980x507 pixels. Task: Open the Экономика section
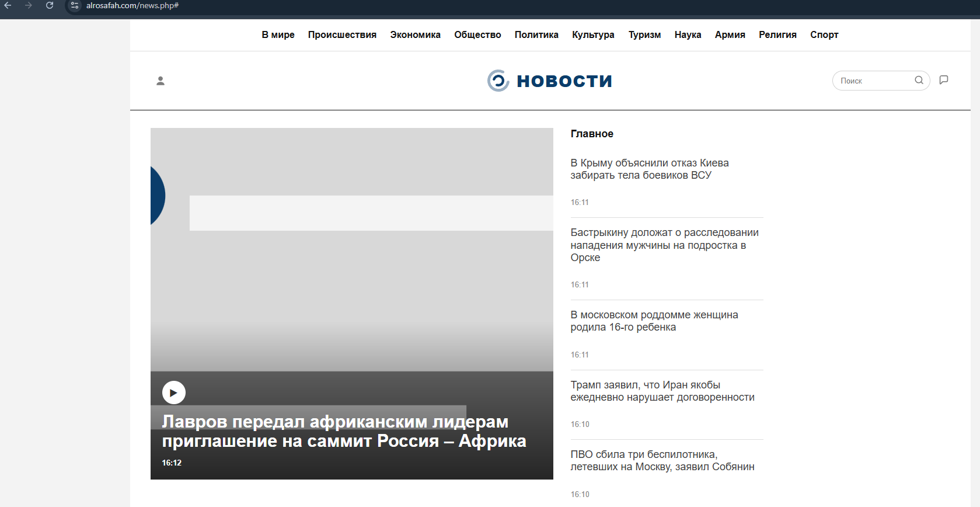(415, 34)
